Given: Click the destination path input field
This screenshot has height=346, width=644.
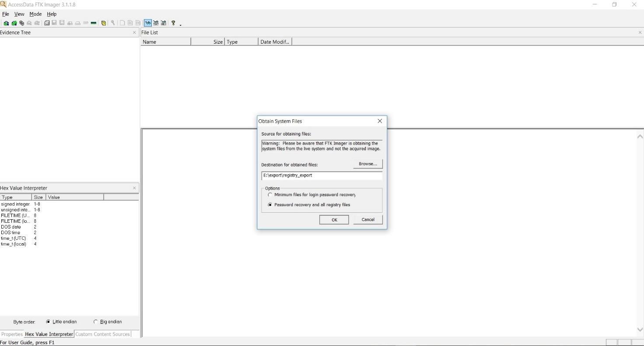Looking at the screenshot, I should tap(322, 175).
